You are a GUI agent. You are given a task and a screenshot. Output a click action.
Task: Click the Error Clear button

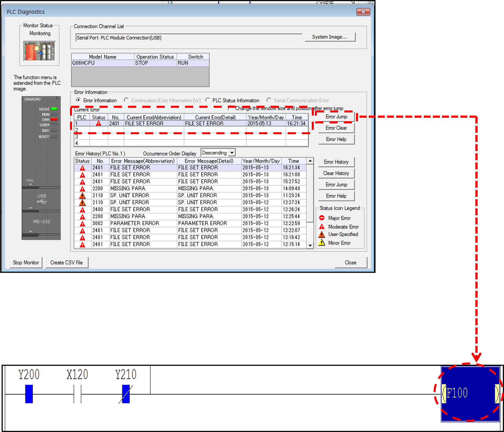coord(336,128)
